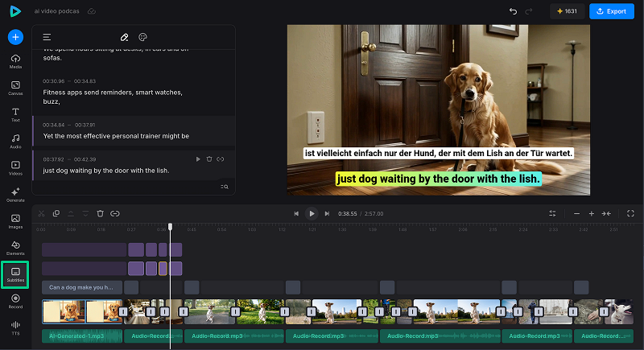Click the app logo icon
The image size is (644, 350).
click(15, 11)
